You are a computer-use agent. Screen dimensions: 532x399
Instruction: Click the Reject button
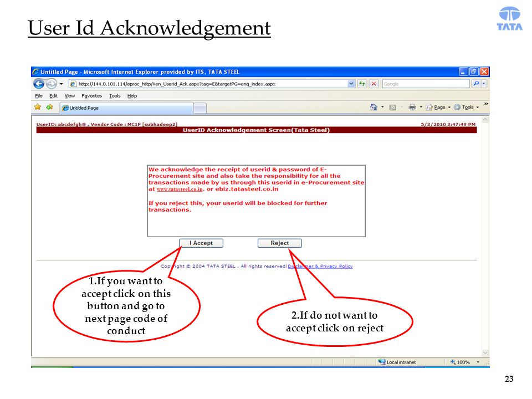point(279,243)
